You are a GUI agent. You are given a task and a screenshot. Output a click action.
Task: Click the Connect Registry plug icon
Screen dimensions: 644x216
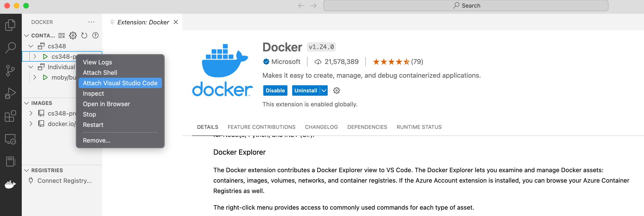tap(31, 180)
